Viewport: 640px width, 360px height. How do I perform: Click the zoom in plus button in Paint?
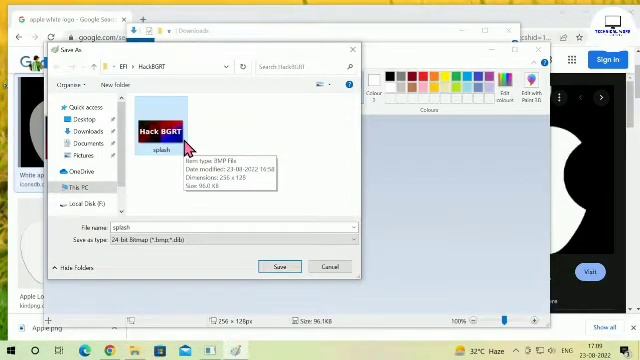[x=534, y=321]
